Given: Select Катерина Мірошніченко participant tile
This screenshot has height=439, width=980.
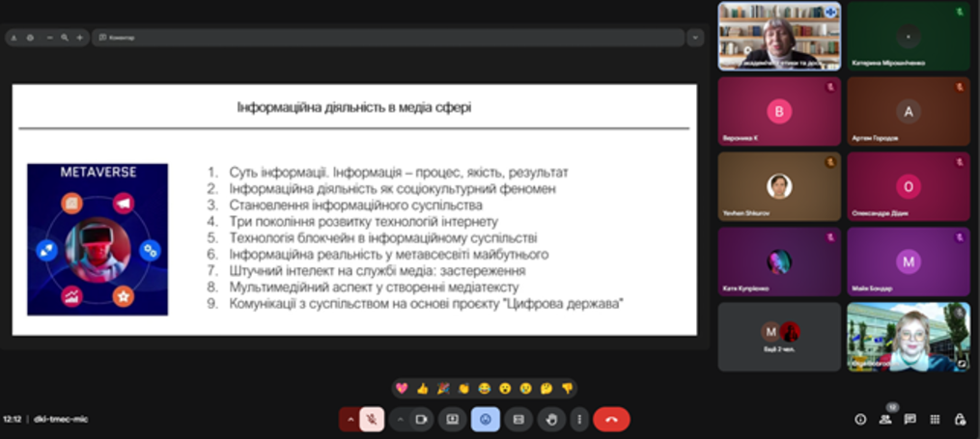Looking at the screenshot, I should 909,36.
